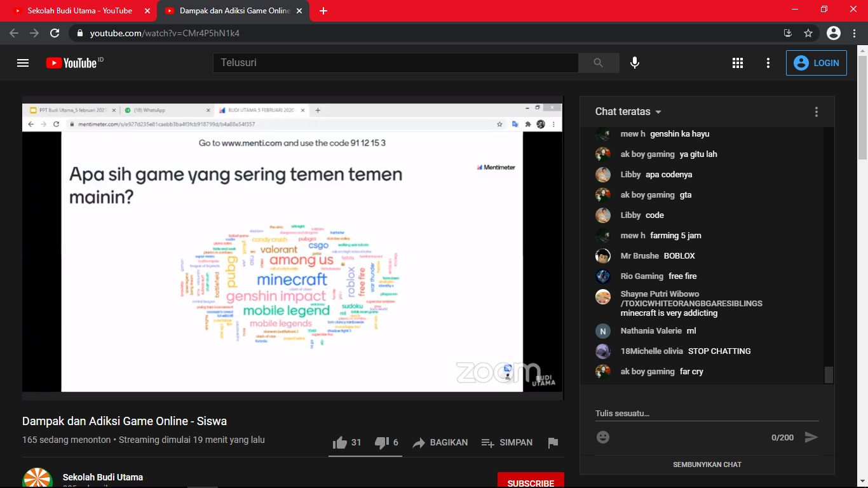This screenshot has height=488, width=868.
Task: Report the video with the flag icon
Action: (553, 443)
